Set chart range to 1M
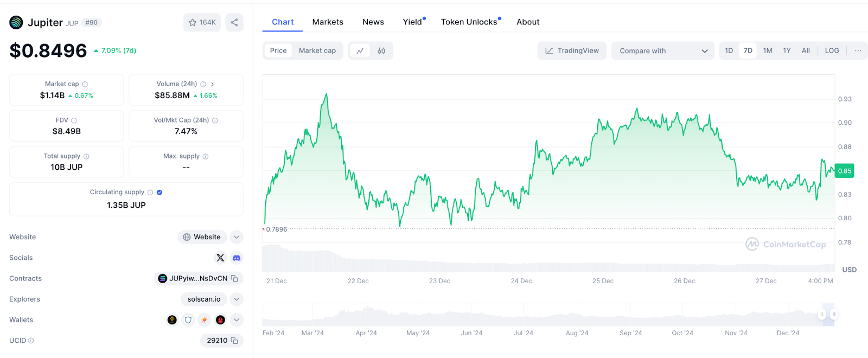Viewport: 868px width, 358px height. click(x=768, y=50)
